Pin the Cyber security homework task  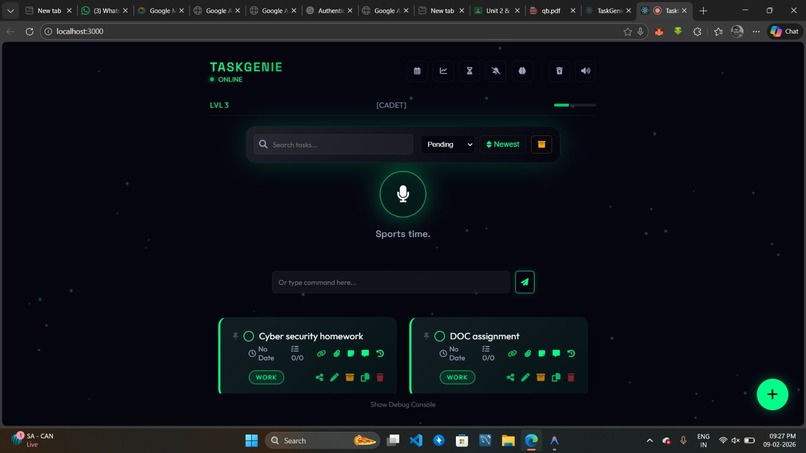(x=235, y=336)
